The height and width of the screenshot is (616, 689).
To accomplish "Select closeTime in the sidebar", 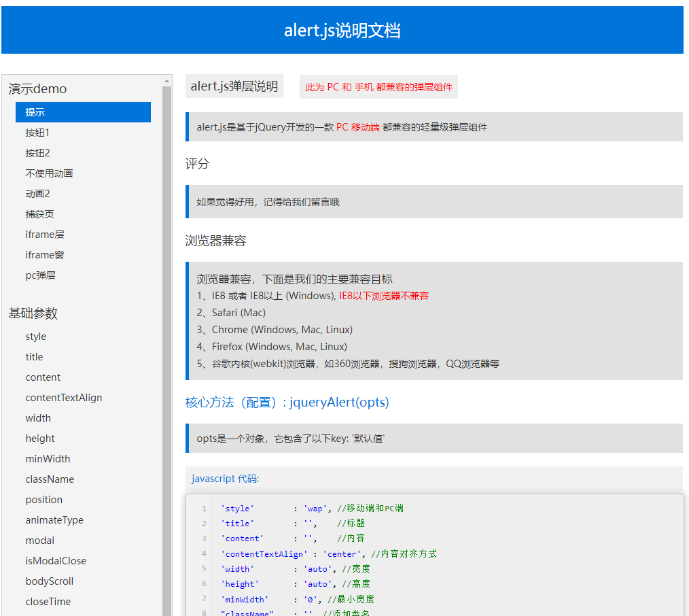I will coord(48,602).
